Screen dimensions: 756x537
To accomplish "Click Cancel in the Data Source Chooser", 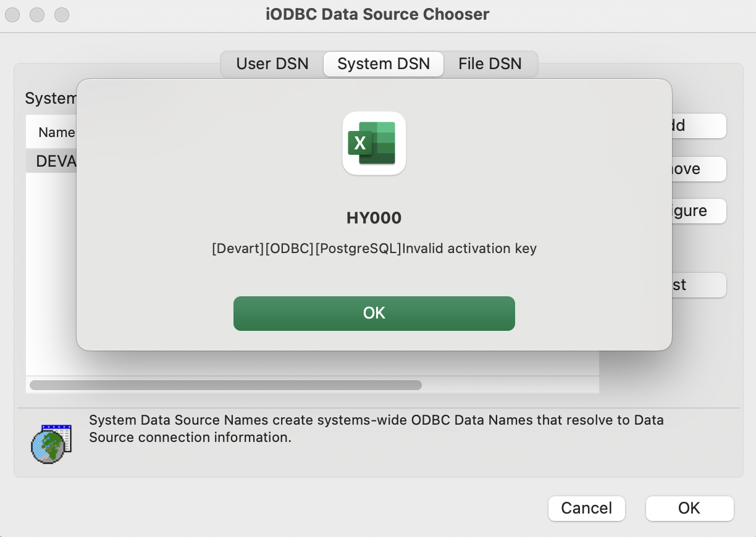I will coord(586,508).
